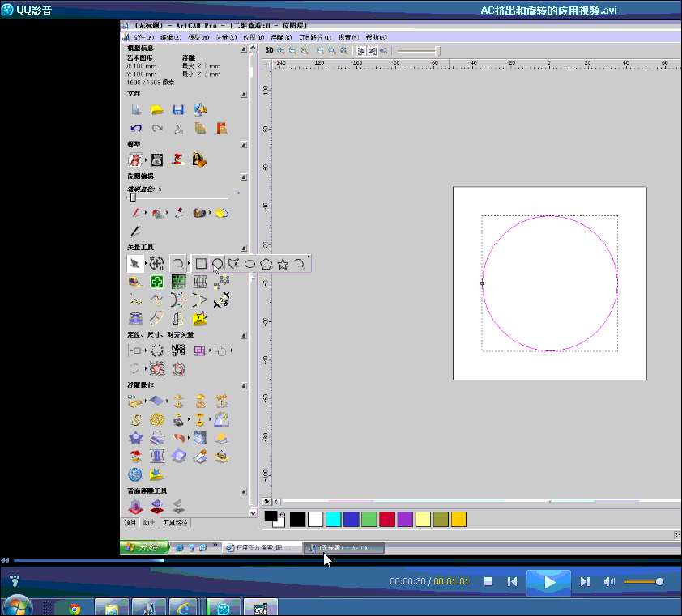Select the pentagon polygon tool
Viewport: 682px width, 616px height.
click(x=266, y=263)
